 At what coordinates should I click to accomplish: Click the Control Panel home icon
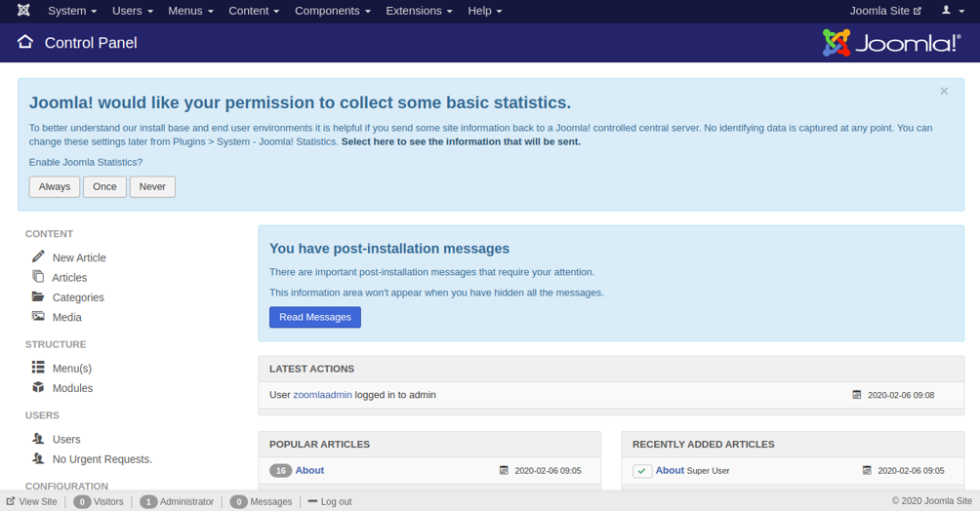point(25,42)
